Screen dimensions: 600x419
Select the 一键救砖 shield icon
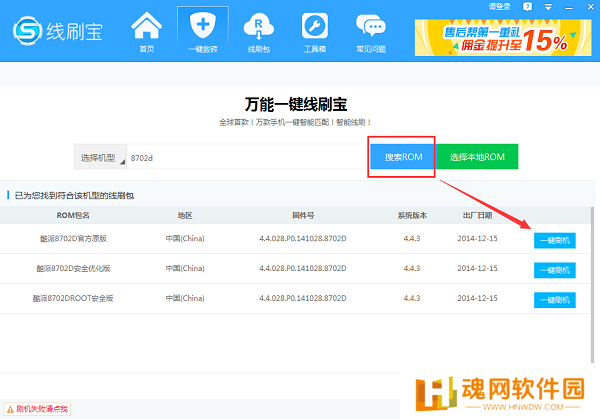[203, 32]
